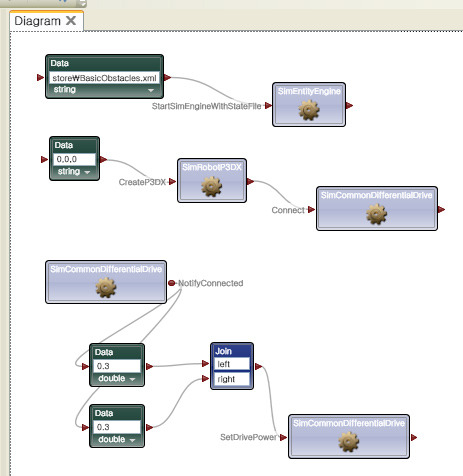463x476 pixels.
Task: Click the input pin of 0,0,0 Data block
Action: [44, 160]
